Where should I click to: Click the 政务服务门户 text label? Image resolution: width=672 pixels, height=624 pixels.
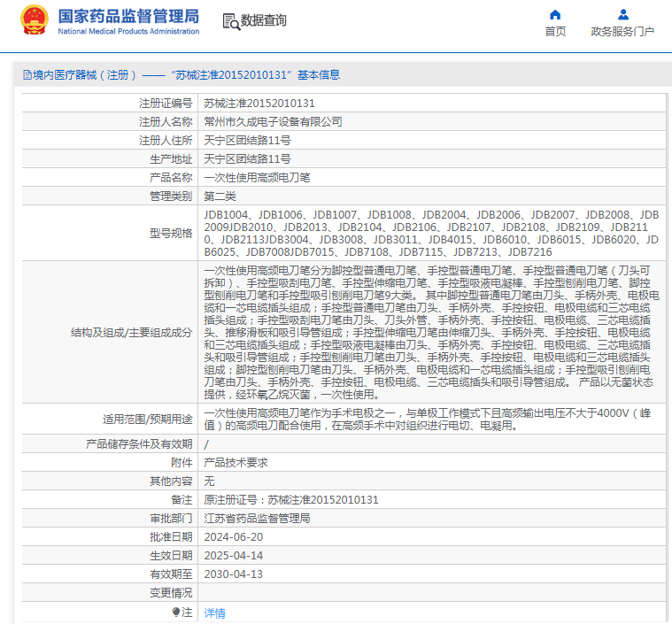(622, 31)
